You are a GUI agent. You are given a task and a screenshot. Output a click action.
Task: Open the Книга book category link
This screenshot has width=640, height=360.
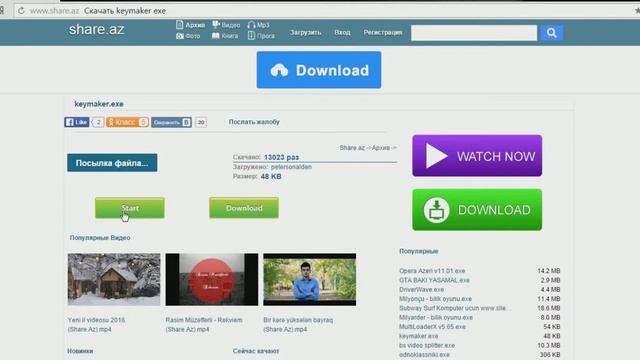click(x=225, y=36)
